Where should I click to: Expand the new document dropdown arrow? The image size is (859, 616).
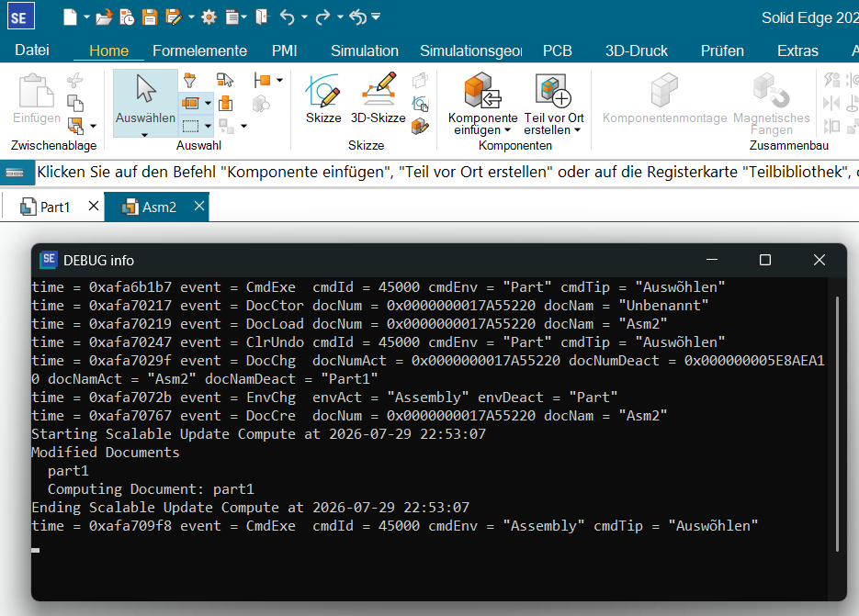[x=86, y=17]
